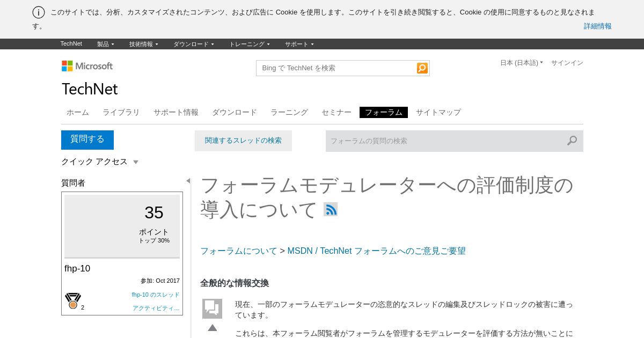Click the 質問者 heading

(x=73, y=183)
